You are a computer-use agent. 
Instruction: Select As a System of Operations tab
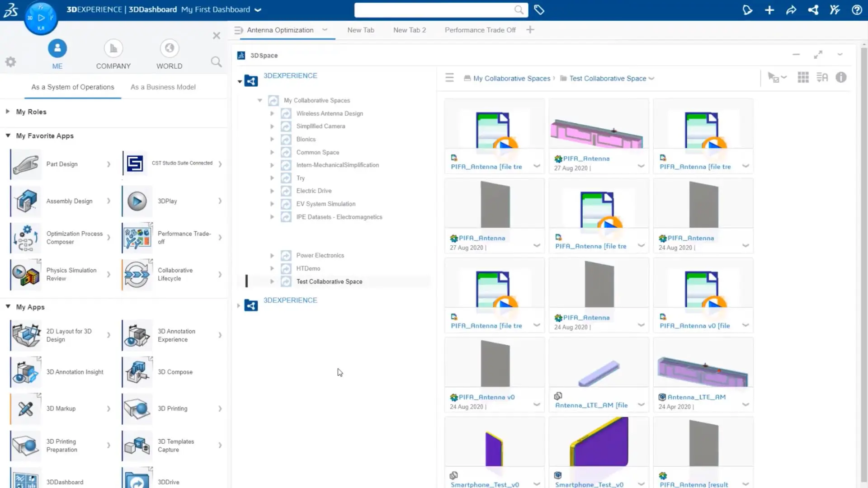click(73, 87)
